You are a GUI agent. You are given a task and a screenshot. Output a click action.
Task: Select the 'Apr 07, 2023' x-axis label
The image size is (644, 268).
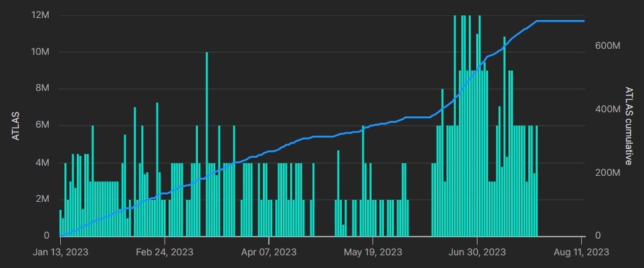click(x=269, y=253)
